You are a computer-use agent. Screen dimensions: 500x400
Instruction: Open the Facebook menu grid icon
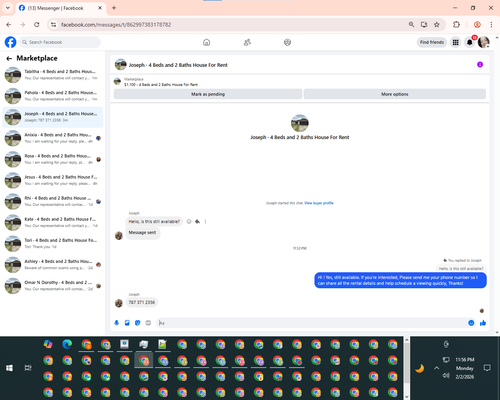pos(455,42)
